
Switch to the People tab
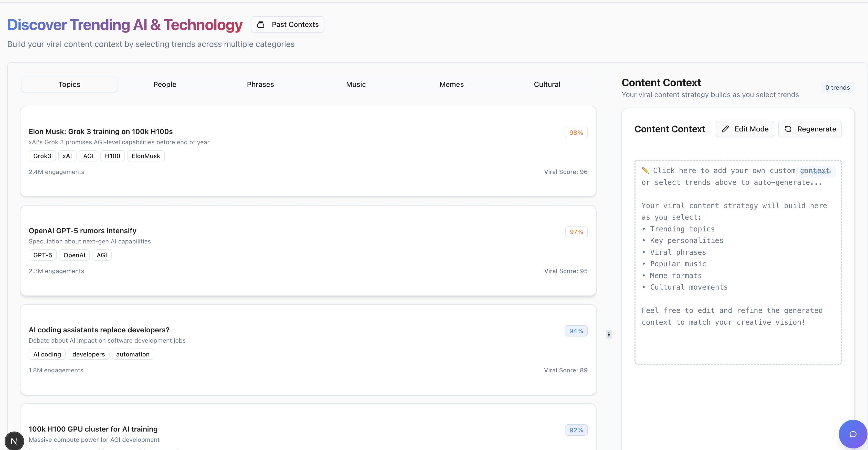pos(165,84)
